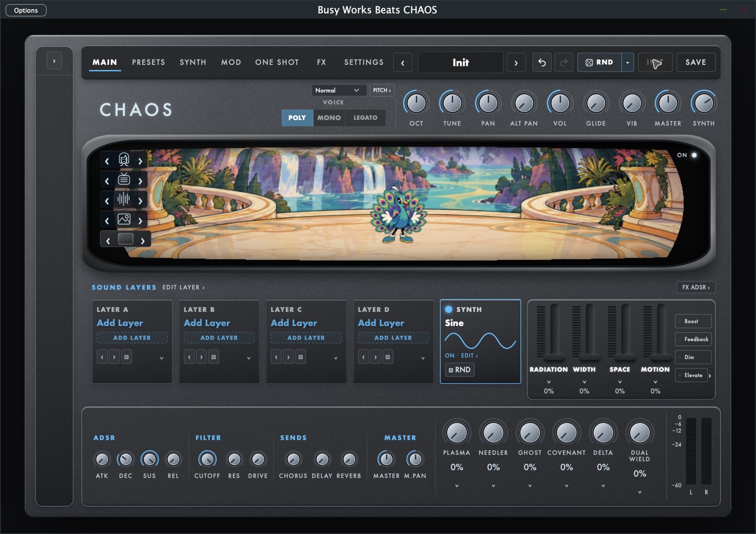The width and height of the screenshot is (756, 534).
Task: Select MONO voice mode
Action: click(x=329, y=118)
